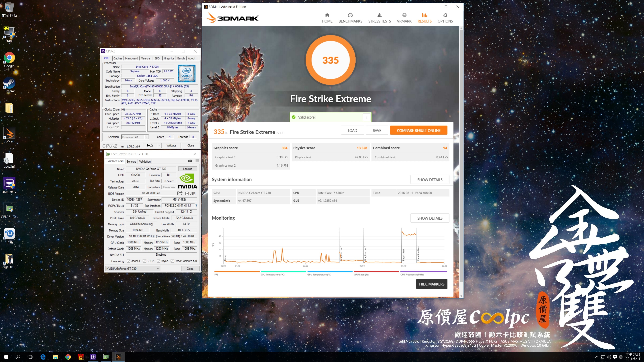
Task: Open taskbar search icon
Action: coord(18,357)
